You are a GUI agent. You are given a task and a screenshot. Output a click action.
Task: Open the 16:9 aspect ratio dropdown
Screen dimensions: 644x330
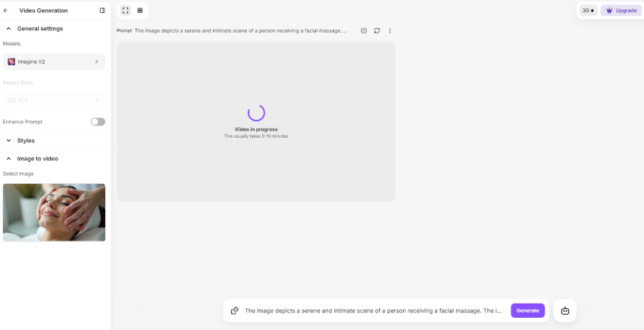[x=54, y=101]
